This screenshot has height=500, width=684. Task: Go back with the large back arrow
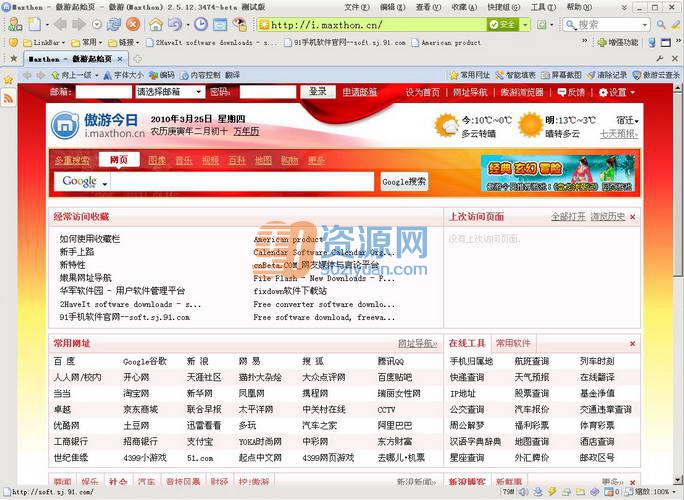click(x=60, y=24)
